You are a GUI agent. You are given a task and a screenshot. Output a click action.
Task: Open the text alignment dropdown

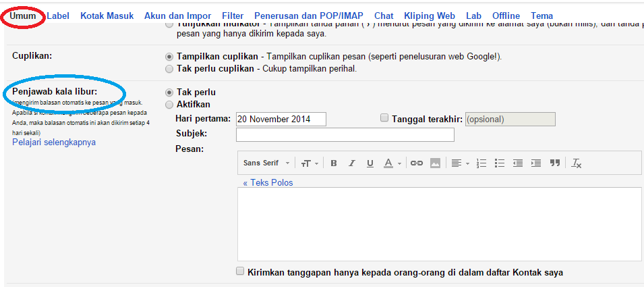(x=459, y=163)
